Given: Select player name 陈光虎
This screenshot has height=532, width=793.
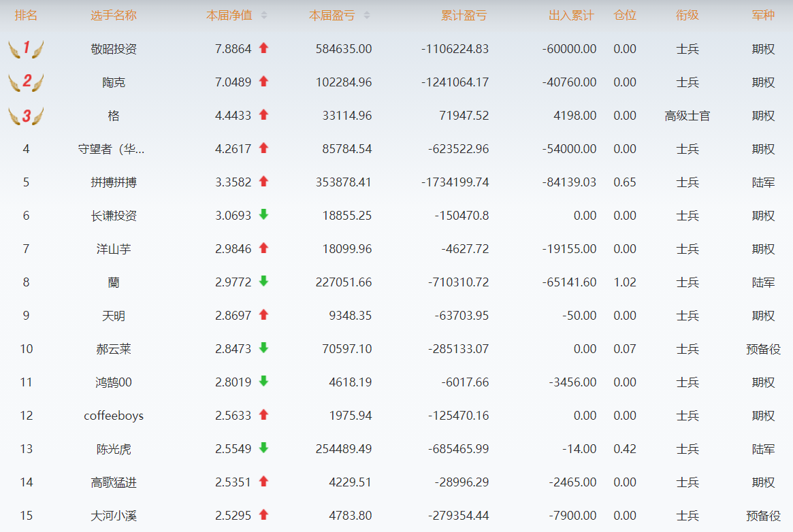Looking at the screenshot, I should tap(114, 449).
